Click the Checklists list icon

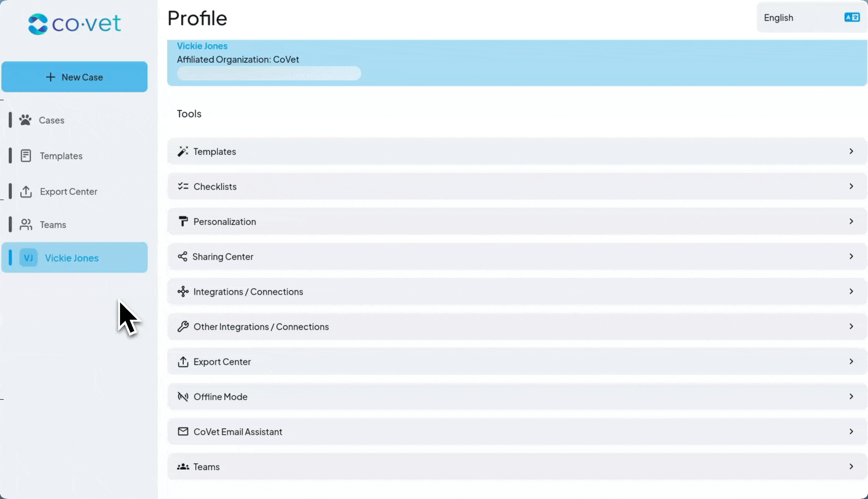tap(183, 187)
